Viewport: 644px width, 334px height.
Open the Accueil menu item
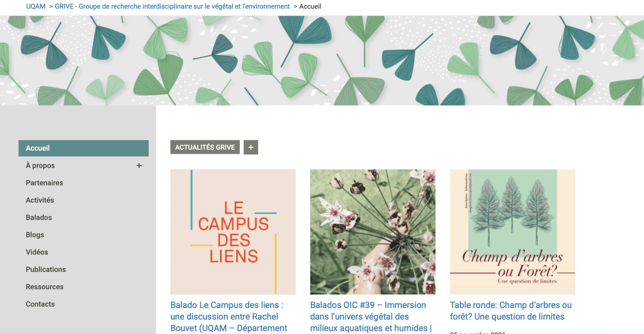pyautogui.click(x=84, y=148)
